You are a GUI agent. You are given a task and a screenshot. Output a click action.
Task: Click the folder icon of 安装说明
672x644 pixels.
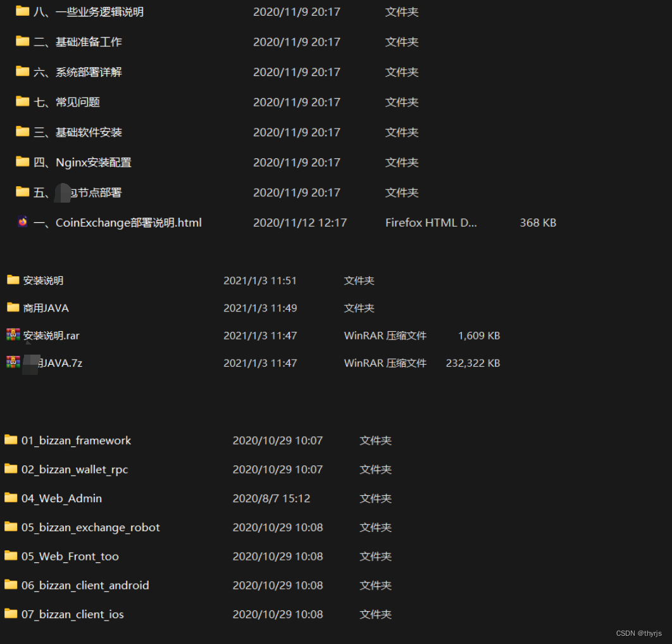click(13, 280)
